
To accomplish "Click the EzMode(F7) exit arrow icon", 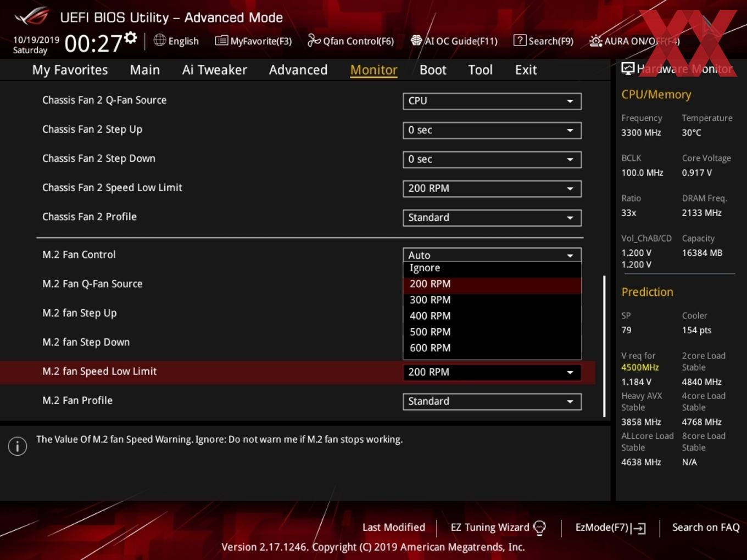I will pyautogui.click(x=638, y=529).
